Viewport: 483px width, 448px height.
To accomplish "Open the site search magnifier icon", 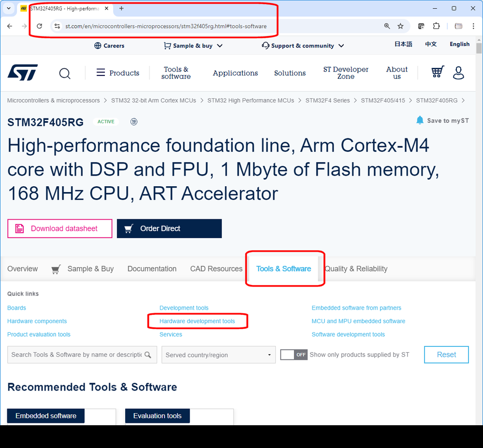I will [65, 74].
